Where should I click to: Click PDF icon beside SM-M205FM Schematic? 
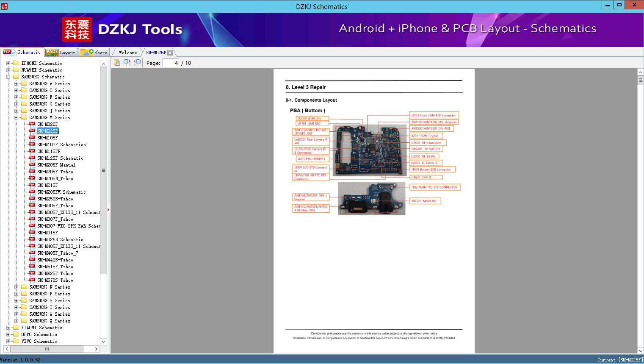click(32, 192)
